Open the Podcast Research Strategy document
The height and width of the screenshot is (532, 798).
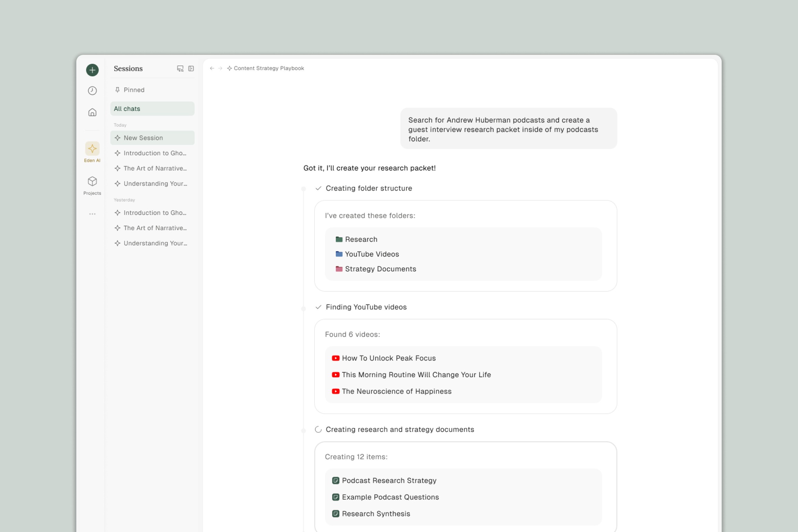(x=389, y=481)
